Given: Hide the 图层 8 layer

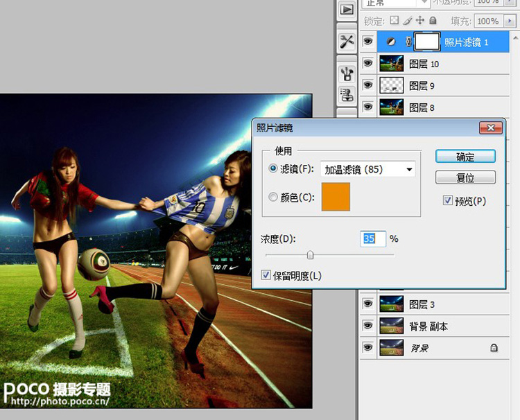Looking at the screenshot, I should pyautogui.click(x=367, y=107).
